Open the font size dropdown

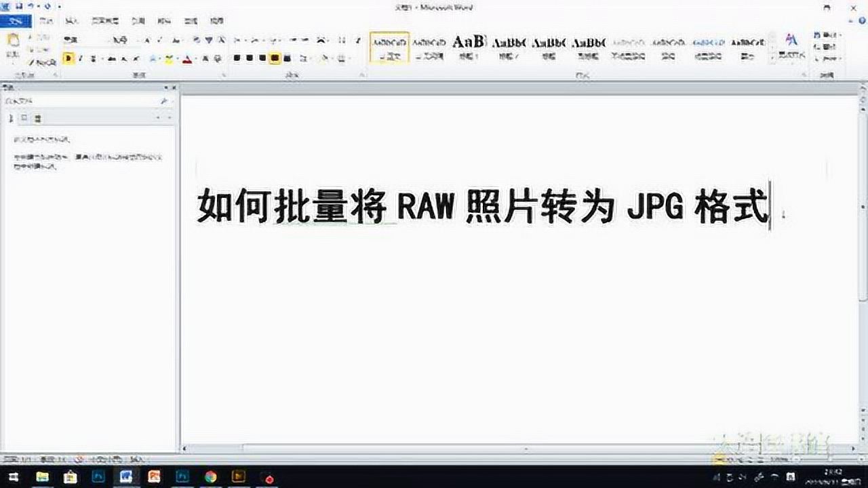[x=136, y=40]
